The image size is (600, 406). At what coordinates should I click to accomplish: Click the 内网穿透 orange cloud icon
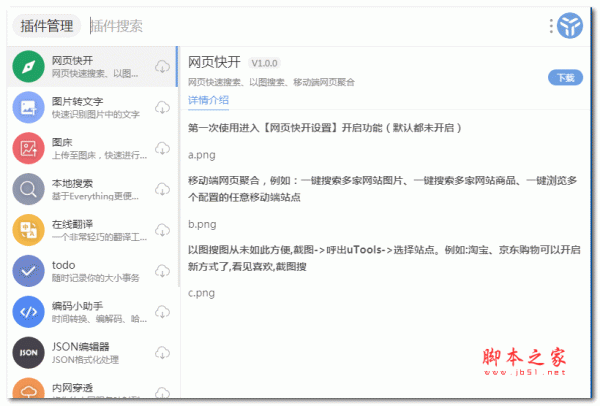28,389
